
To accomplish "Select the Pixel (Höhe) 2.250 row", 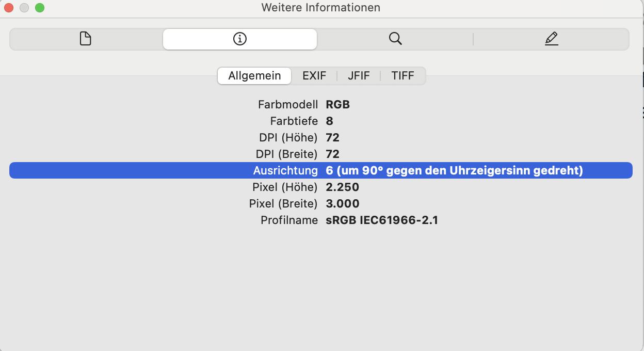I will [321, 187].
